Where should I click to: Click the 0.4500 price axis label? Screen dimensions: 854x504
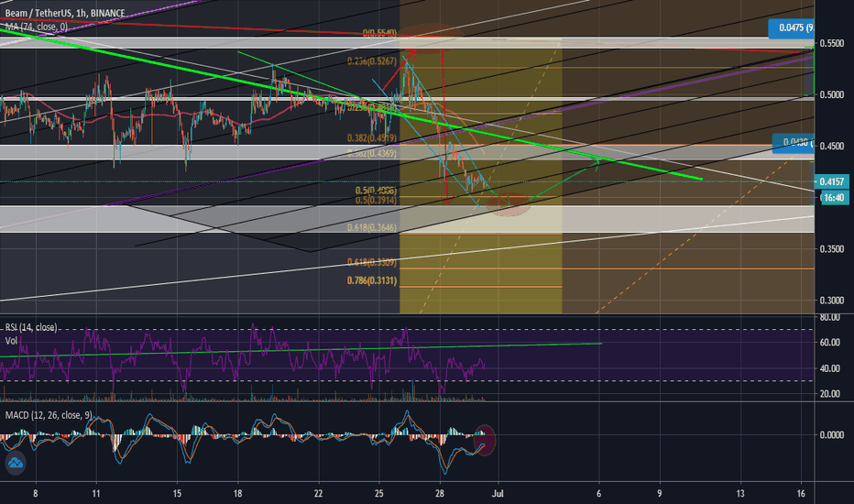click(832, 146)
